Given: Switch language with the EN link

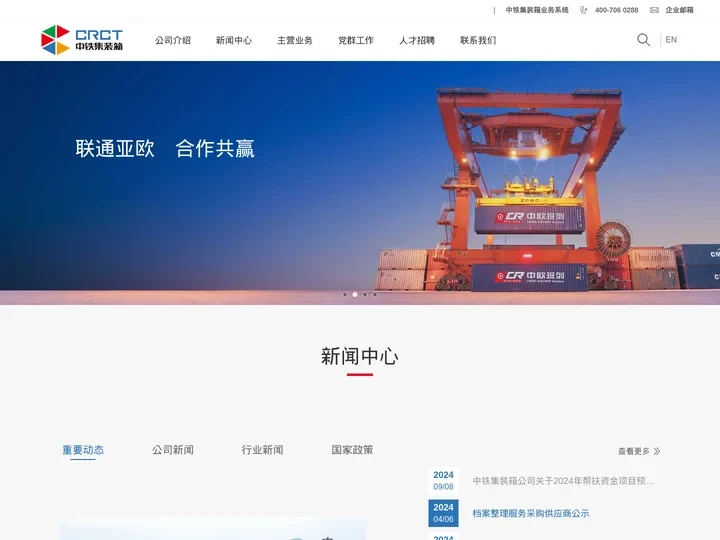Looking at the screenshot, I should 671,40.
